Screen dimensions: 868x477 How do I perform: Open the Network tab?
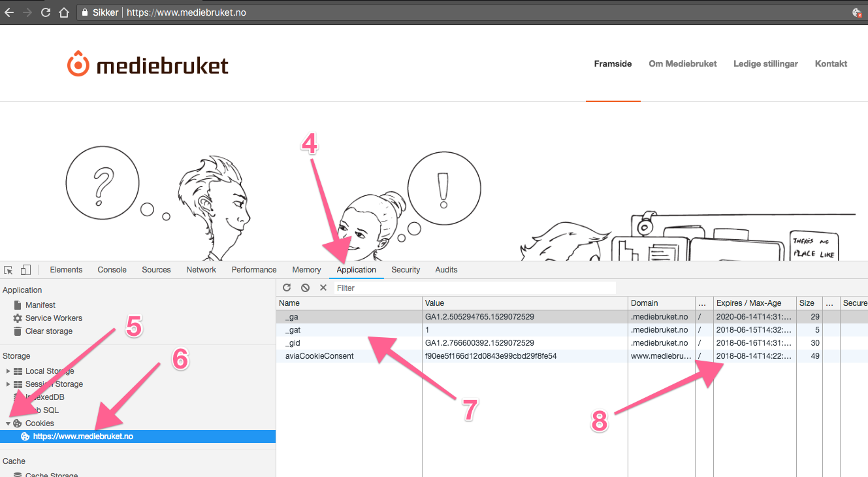click(201, 270)
